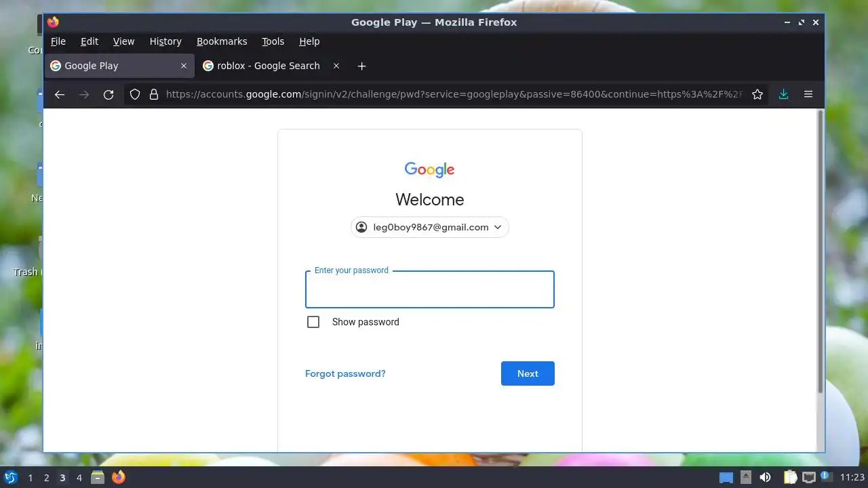Open the file manager taskbar icon
The image size is (868, 488).
98,477
